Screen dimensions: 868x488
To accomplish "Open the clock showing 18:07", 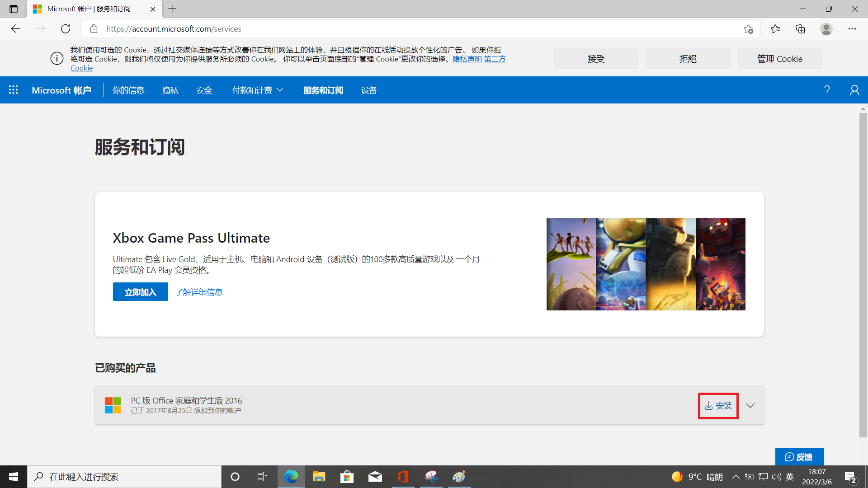I will pyautogui.click(x=817, y=477).
